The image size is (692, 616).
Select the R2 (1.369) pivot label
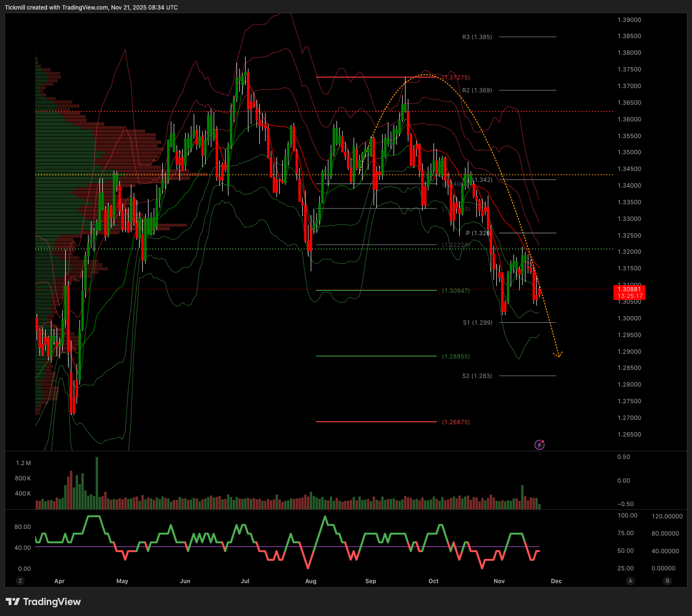tap(477, 90)
